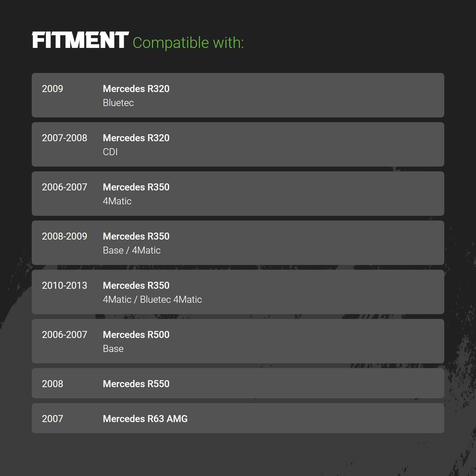Click '4Matic / Bluetec 4Matic' trim text
This screenshot has height=476, width=476.
pos(152,300)
